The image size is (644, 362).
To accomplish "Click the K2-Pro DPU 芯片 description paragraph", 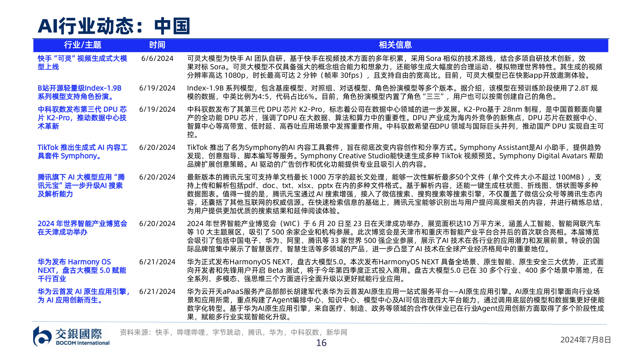I will coord(395,122).
